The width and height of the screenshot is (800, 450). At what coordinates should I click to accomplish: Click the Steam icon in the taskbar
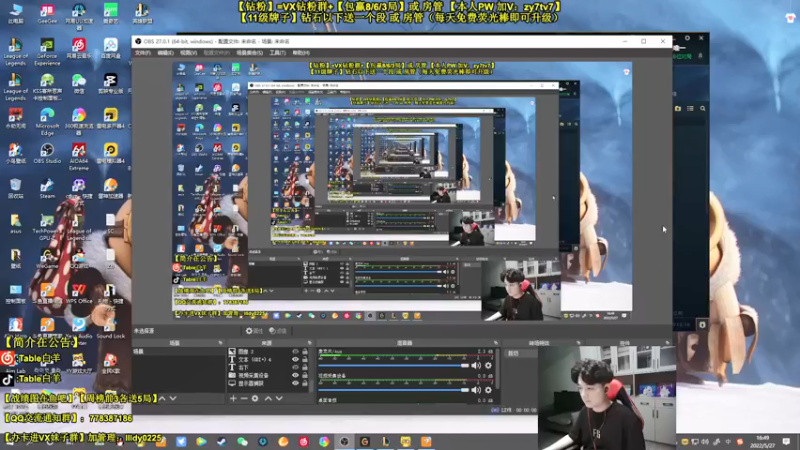coord(221,441)
